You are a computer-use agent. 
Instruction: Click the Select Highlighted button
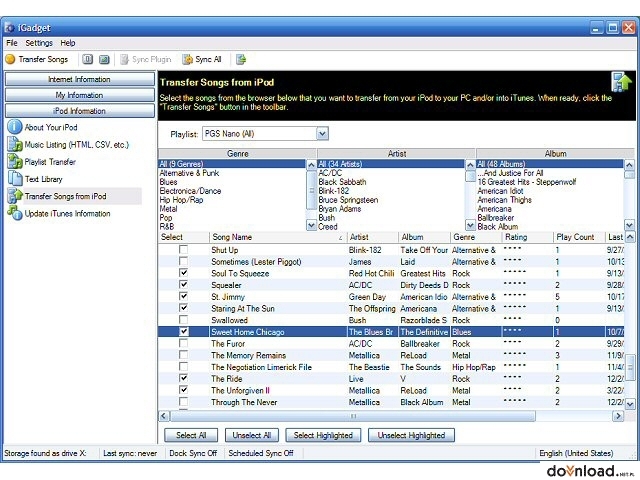(323, 435)
